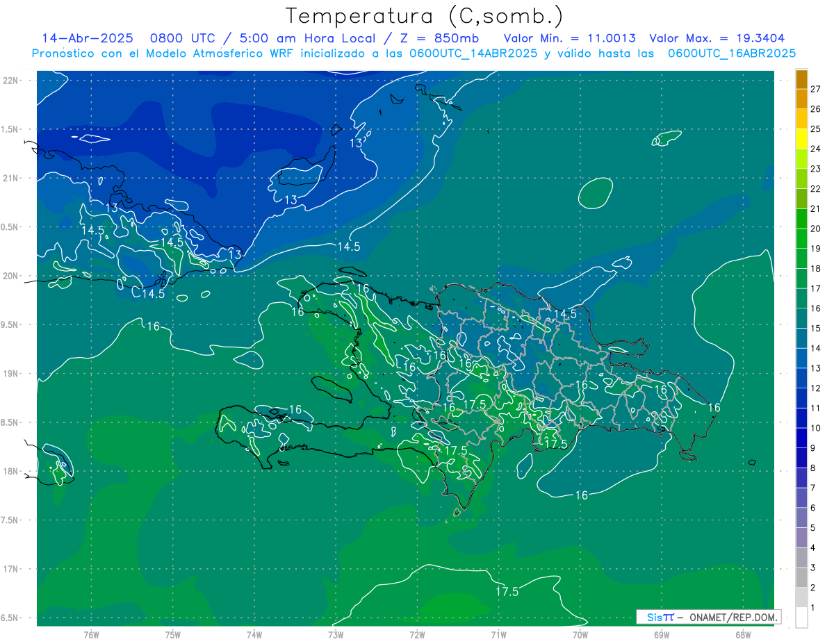Click the "20N" latitude axis label
This screenshot has width=834, height=644.
point(11,276)
